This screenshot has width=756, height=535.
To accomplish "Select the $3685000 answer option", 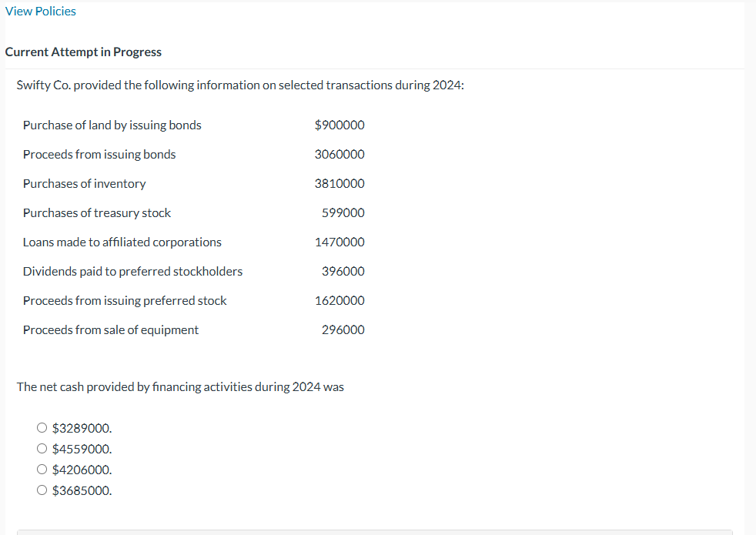I will tap(42, 490).
